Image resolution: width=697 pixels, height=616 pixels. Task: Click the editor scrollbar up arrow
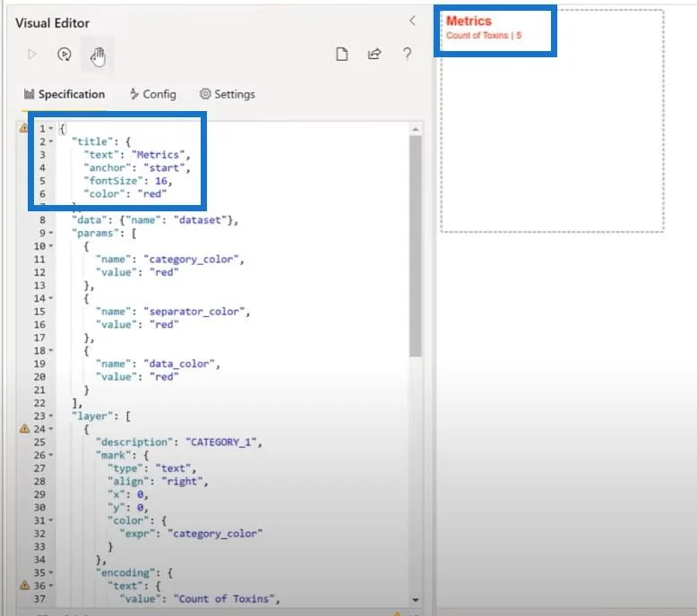point(415,129)
